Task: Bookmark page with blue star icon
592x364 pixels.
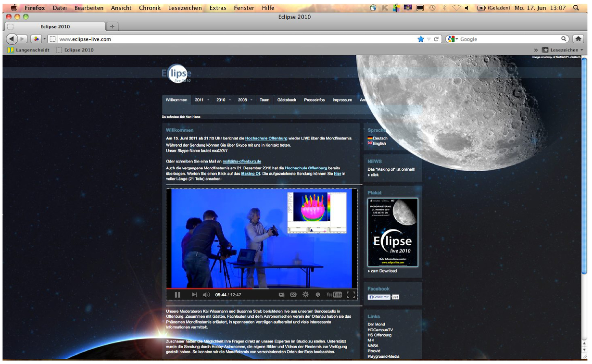Action: click(x=421, y=39)
